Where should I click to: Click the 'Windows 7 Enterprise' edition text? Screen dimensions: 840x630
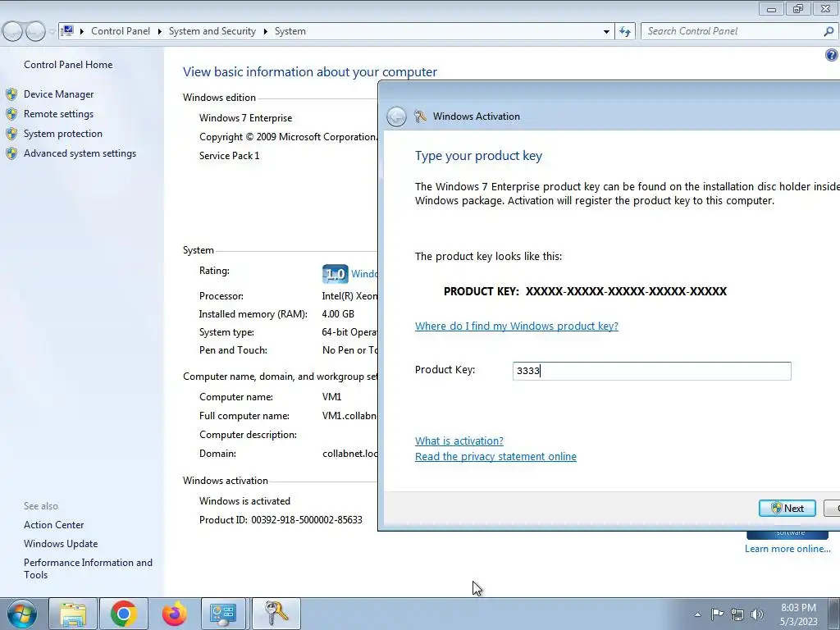point(246,118)
